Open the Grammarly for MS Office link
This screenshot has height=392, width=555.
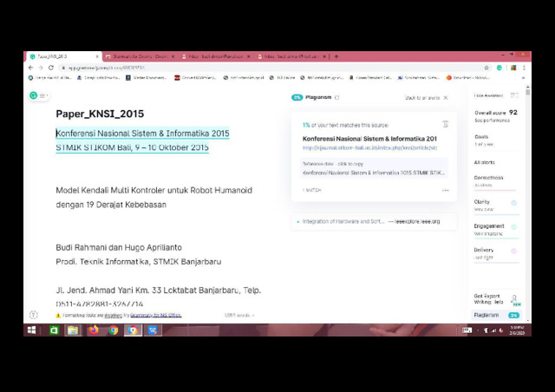(x=156, y=315)
